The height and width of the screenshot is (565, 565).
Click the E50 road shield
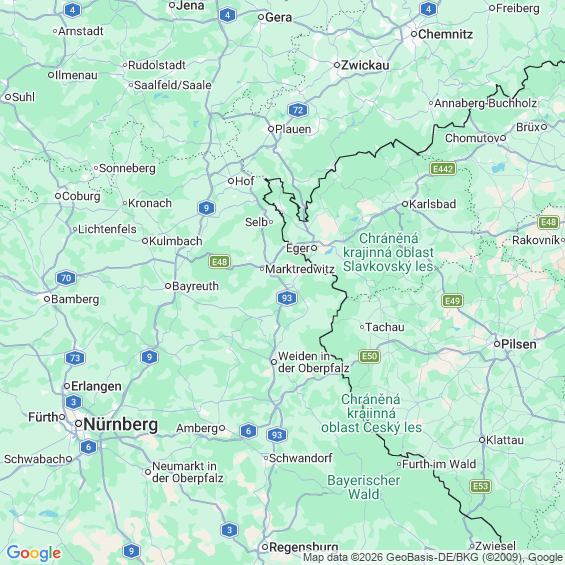click(370, 356)
